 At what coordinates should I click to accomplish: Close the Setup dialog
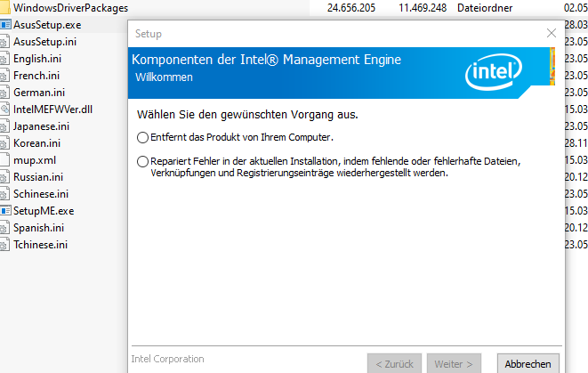(x=552, y=34)
